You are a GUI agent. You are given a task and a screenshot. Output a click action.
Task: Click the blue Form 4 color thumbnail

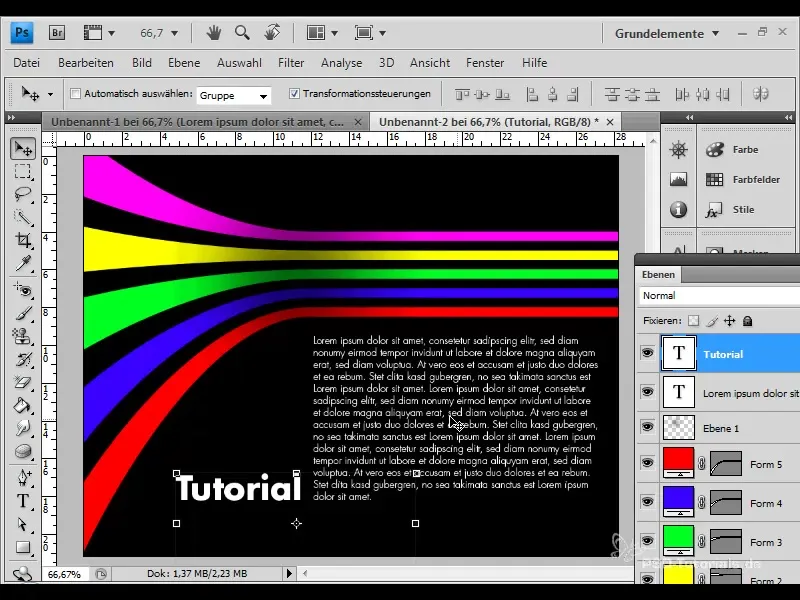[x=678, y=502]
